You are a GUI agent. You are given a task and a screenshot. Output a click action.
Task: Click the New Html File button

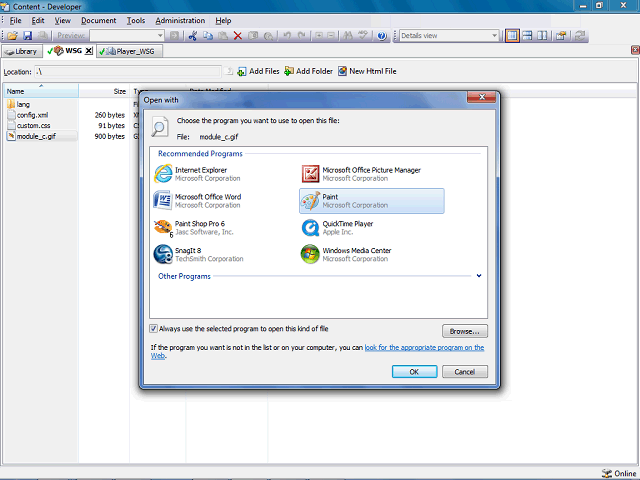pos(367,71)
